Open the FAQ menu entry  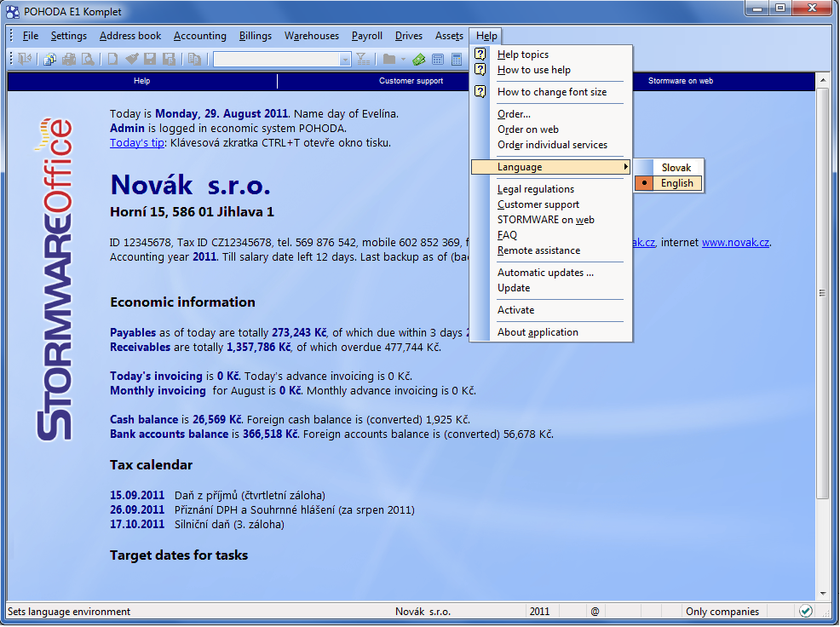(x=551, y=235)
